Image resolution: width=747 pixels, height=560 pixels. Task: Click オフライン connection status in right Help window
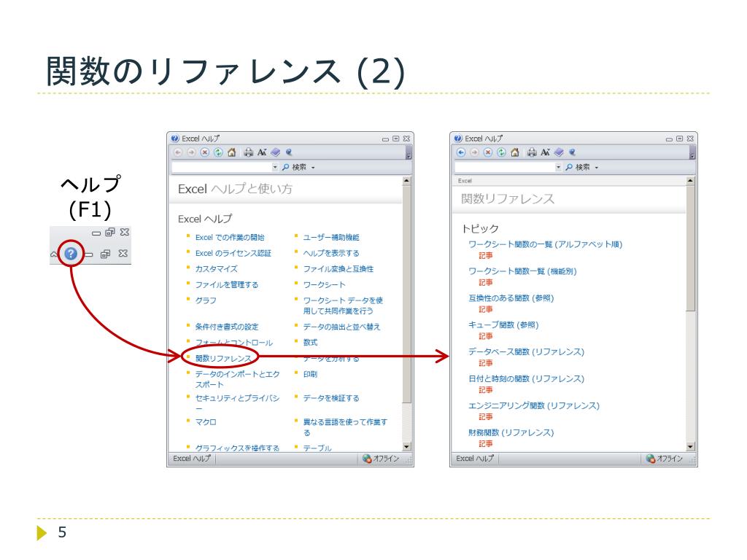(x=665, y=459)
